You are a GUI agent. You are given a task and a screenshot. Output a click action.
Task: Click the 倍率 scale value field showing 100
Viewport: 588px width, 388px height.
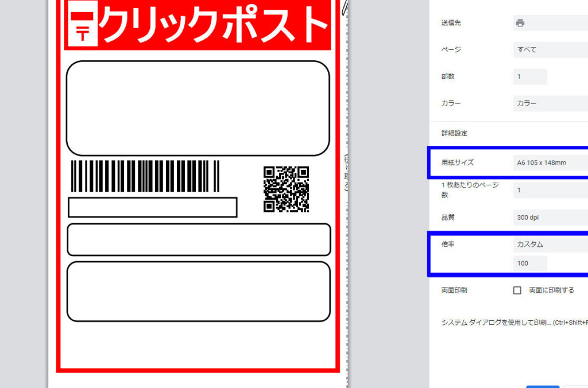pyautogui.click(x=529, y=263)
